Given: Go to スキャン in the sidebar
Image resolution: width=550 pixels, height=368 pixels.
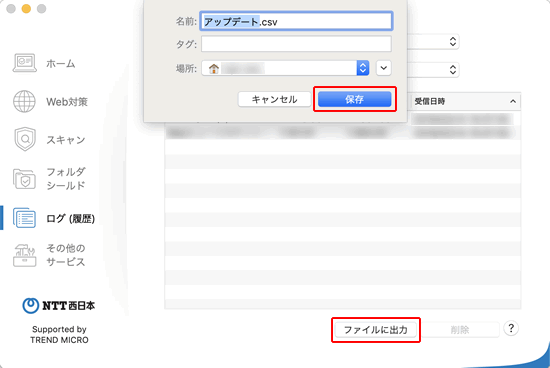Looking at the screenshot, I should pyautogui.click(x=66, y=140).
